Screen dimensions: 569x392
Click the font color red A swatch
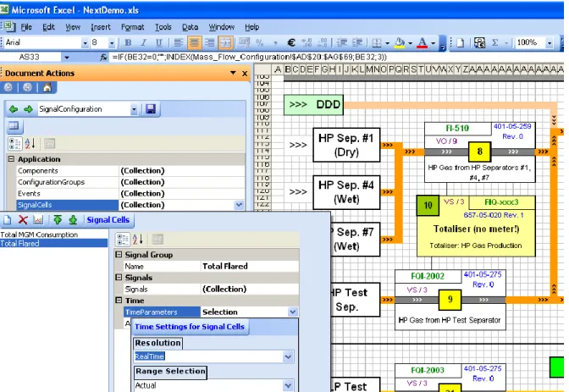tap(422, 43)
